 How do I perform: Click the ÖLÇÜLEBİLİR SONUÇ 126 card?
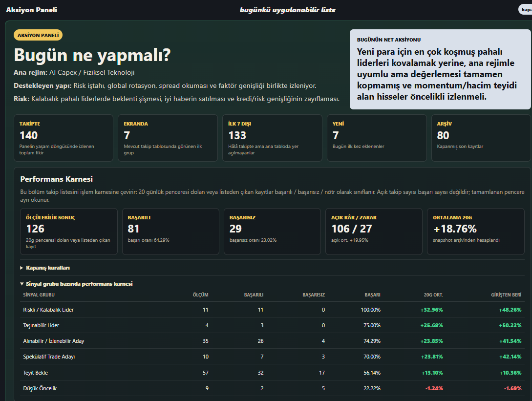[69, 232]
